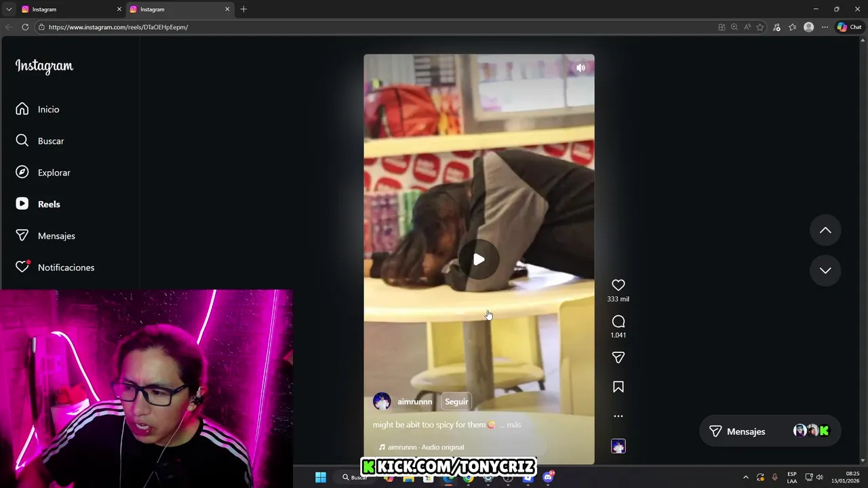Open a new browser tab
This screenshot has width=868, height=488.
click(243, 9)
